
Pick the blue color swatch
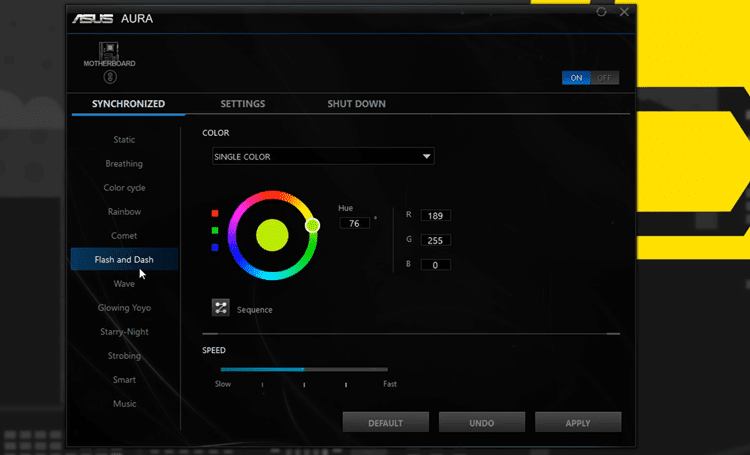pos(215,247)
